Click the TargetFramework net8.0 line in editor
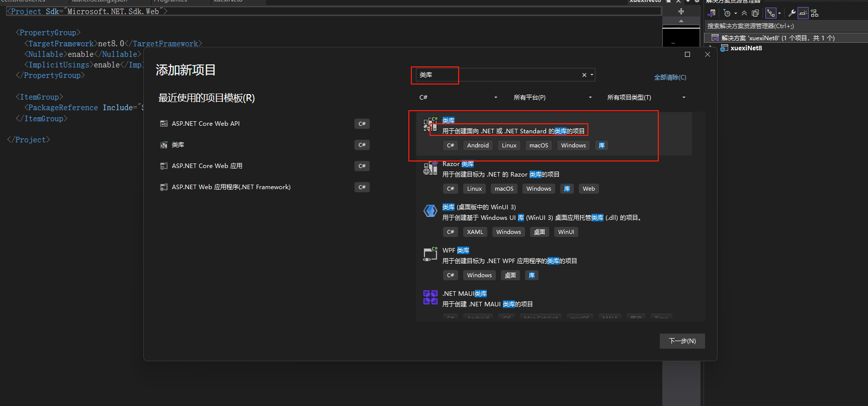This screenshot has height=406, width=868. click(113, 44)
